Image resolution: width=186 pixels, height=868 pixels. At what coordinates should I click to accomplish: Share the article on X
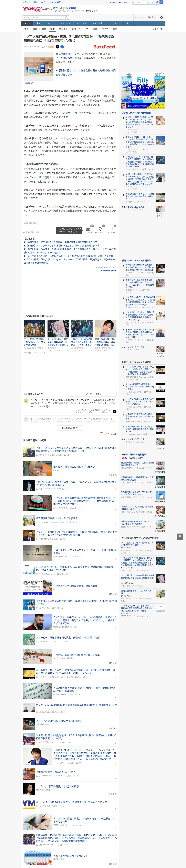(57, 47)
